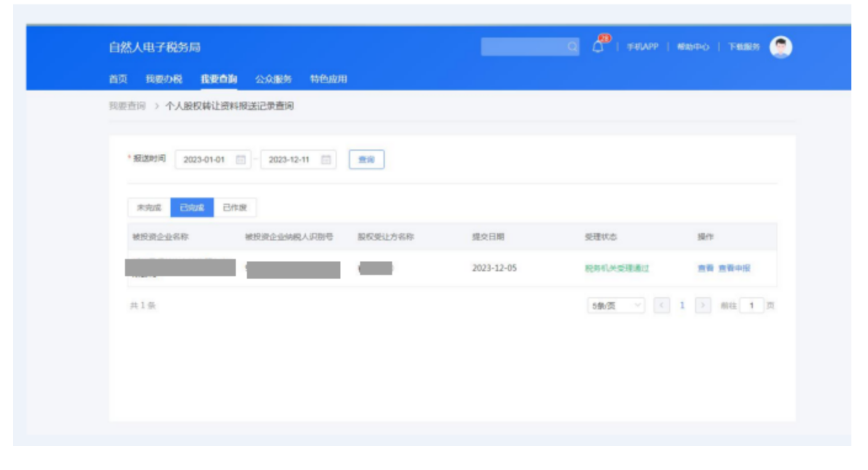Image resolution: width=868 pixels, height=470 pixels.
Task: Open notifications via the bell icon
Action: pos(598,47)
